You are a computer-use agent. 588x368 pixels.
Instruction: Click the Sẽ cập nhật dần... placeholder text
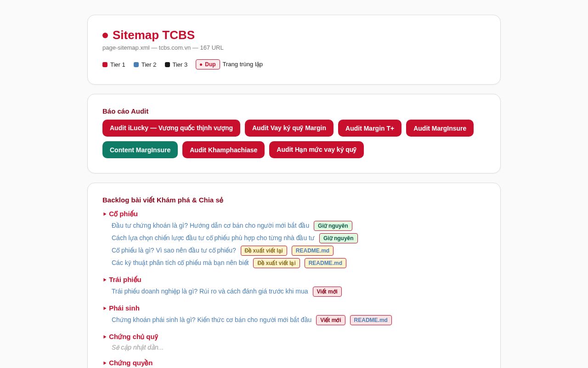(137, 347)
